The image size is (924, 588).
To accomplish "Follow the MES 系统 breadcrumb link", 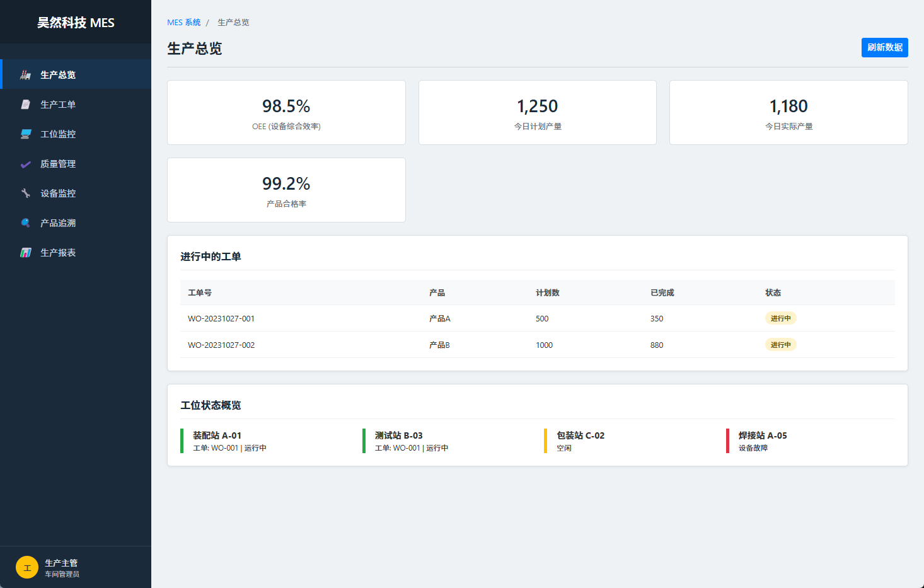I will (183, 23).
